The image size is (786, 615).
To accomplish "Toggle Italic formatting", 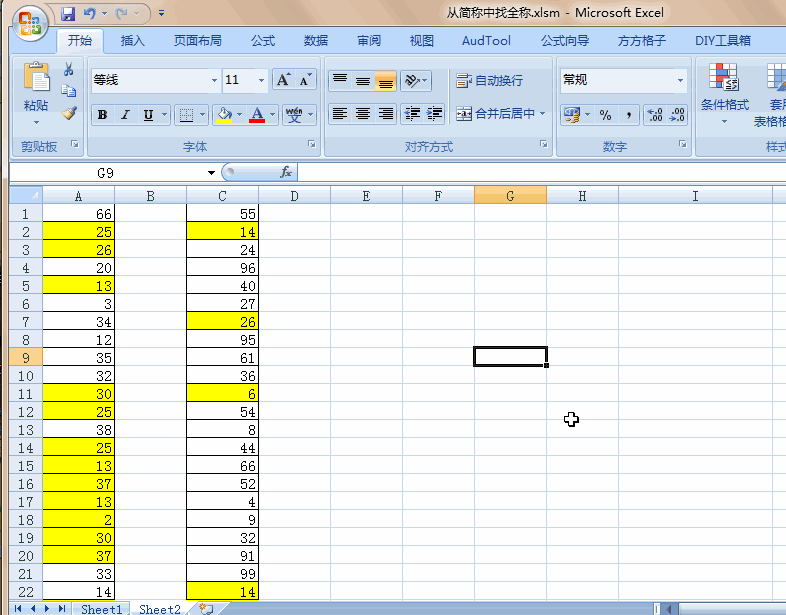I will 125,115.
